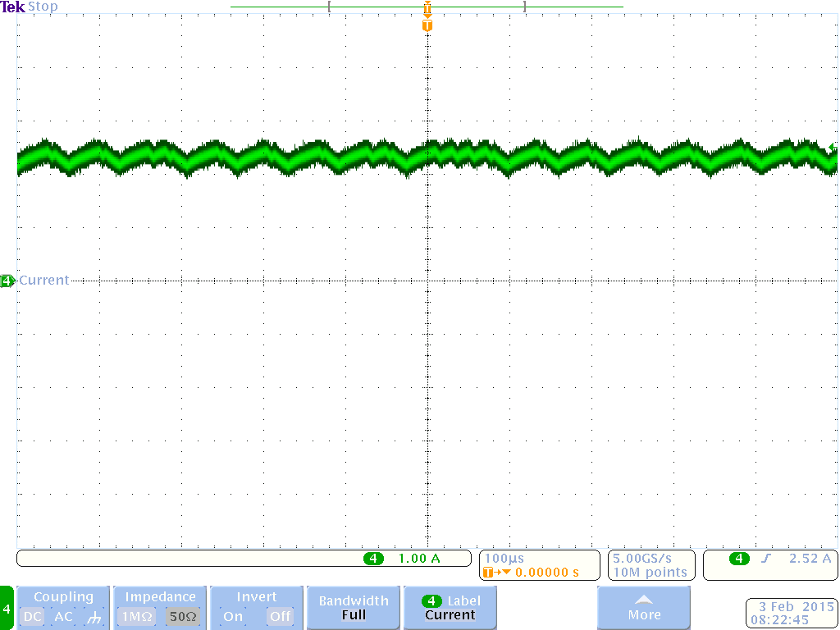Click the Tek logo

[x=11, y=7]
